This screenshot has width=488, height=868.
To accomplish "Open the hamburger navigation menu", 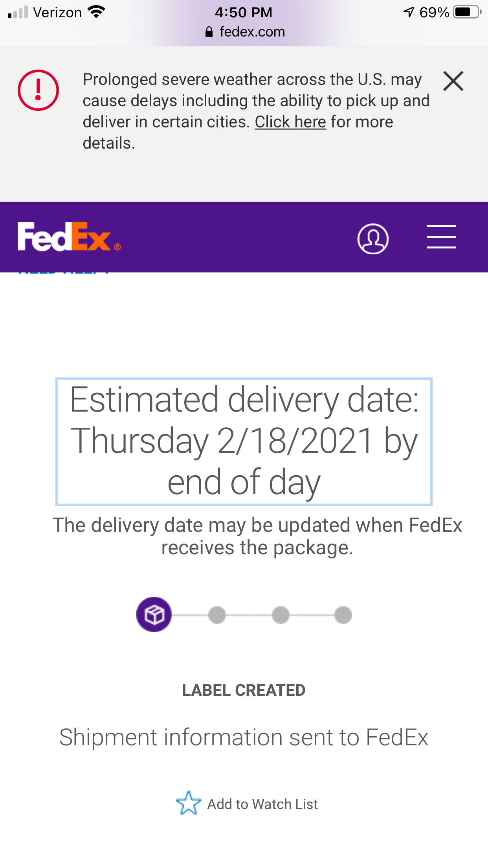I will click(x=441, y=237).
